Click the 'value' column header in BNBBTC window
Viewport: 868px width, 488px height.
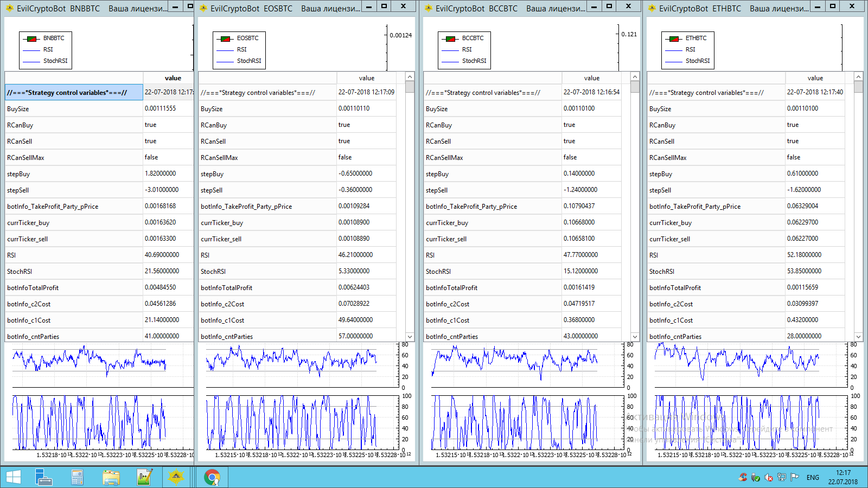coord(168,78)
